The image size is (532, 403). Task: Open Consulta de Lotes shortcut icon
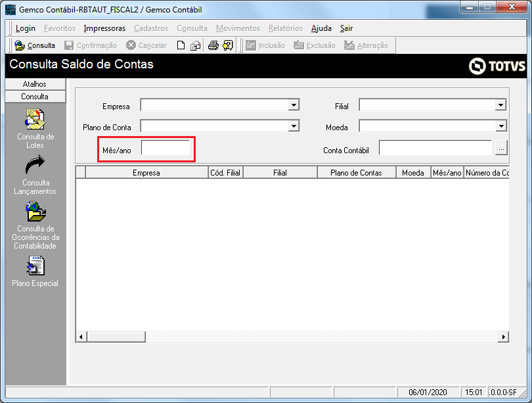pos(35,119)
